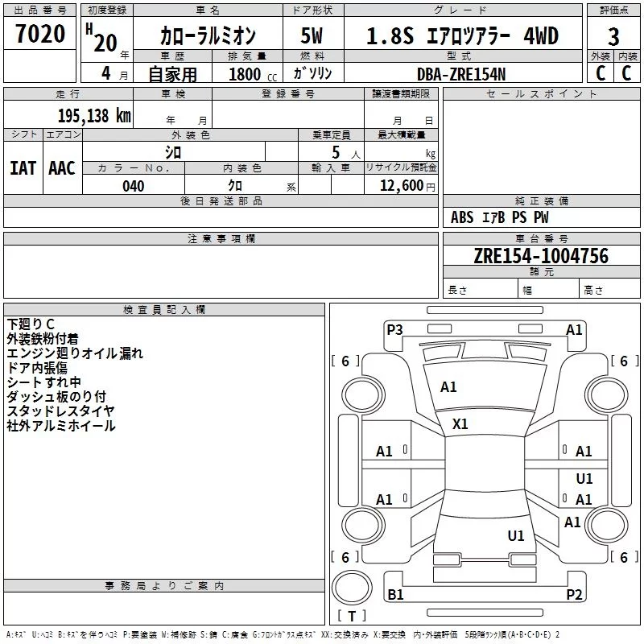Select the lot number 7020
Image resolution: width=644 pixels, height=644 pixels.
[x=40, y=33]
